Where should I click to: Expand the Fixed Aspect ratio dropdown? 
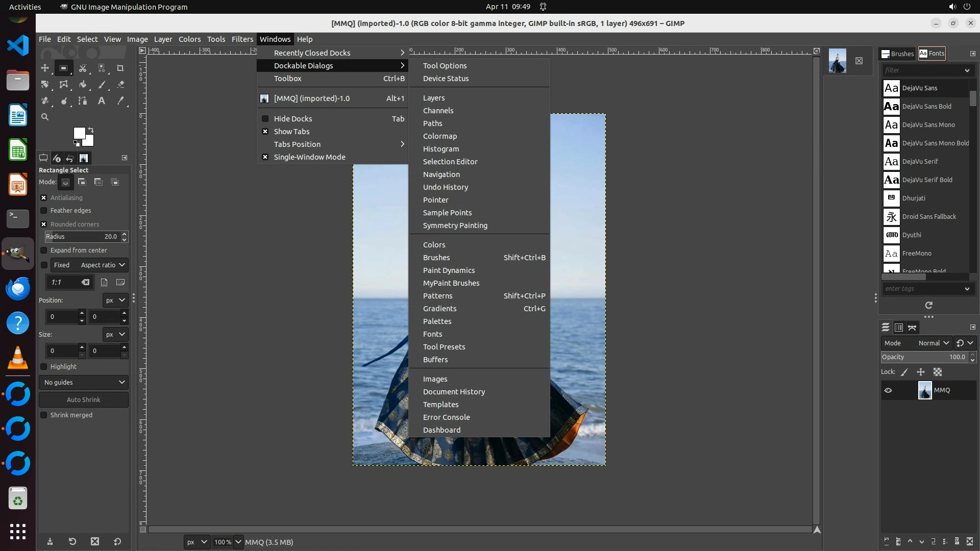pos(102,265)
